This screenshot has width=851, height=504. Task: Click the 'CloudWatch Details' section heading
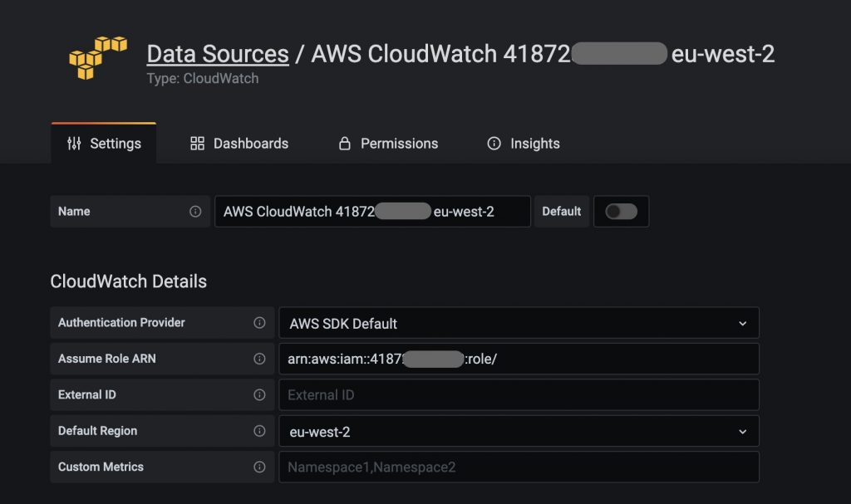pyautogui.click(x=129, y=281)
